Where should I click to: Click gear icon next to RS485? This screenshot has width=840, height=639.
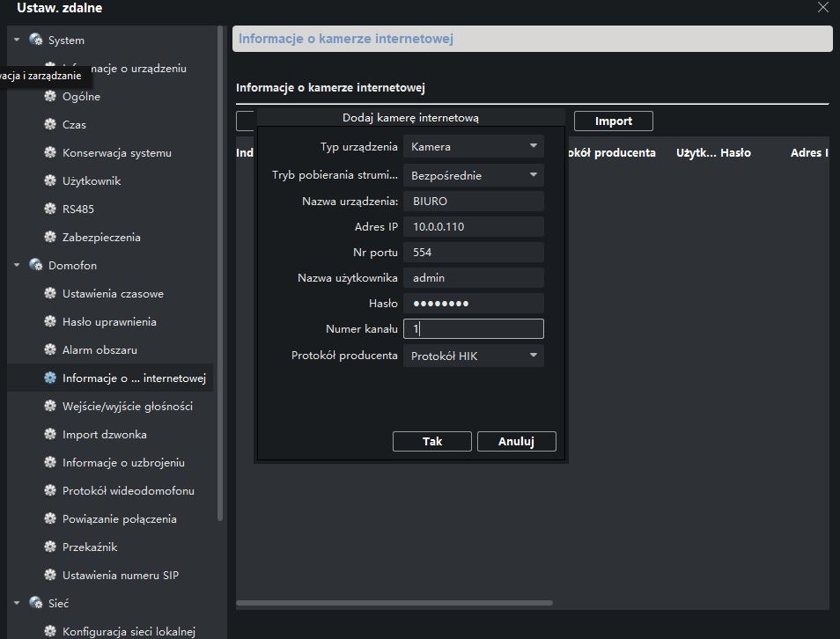50,209
